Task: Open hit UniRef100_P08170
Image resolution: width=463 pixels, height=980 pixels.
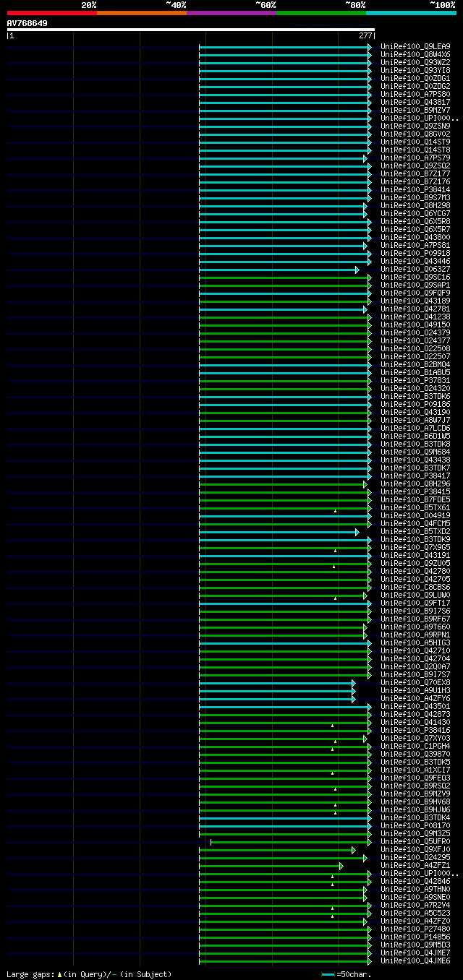Action: click(x=415, y=826)
